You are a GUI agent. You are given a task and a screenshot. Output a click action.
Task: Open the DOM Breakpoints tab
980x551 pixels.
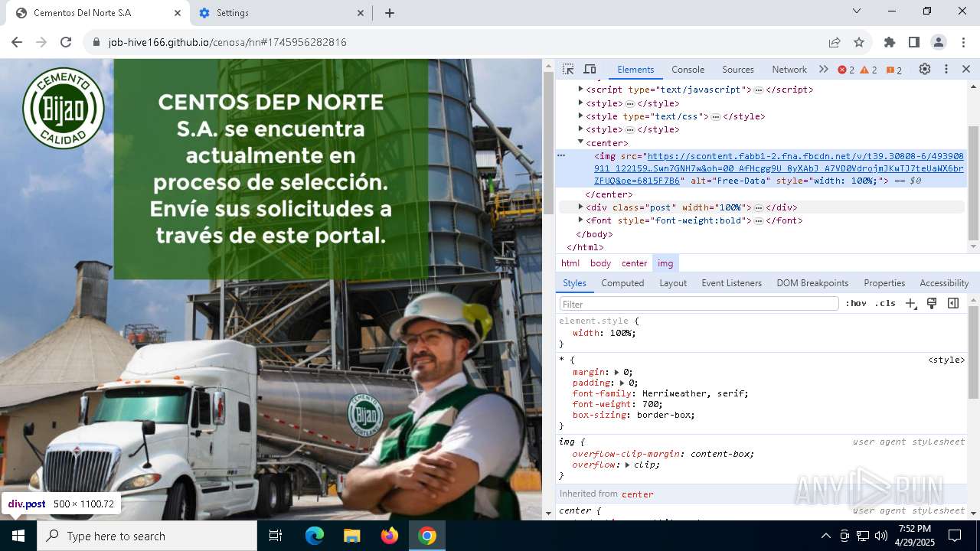click(812, 283)
